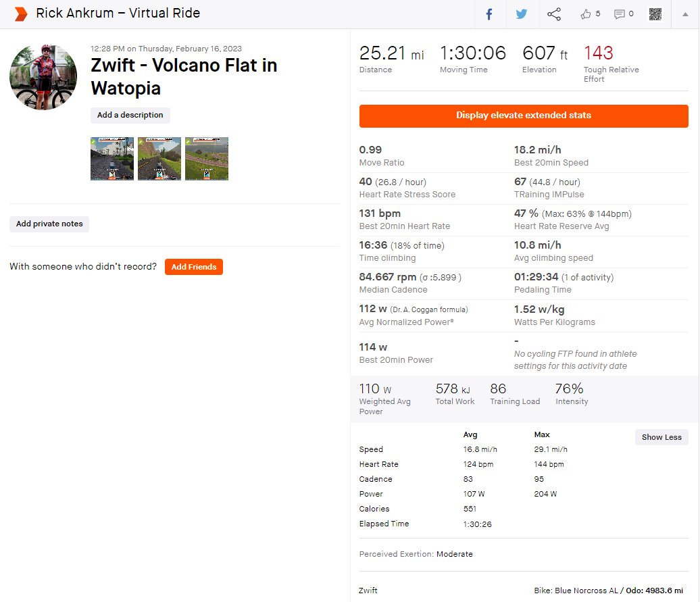
Task: Click the athlete profile photo
Action: click(43, 77)
